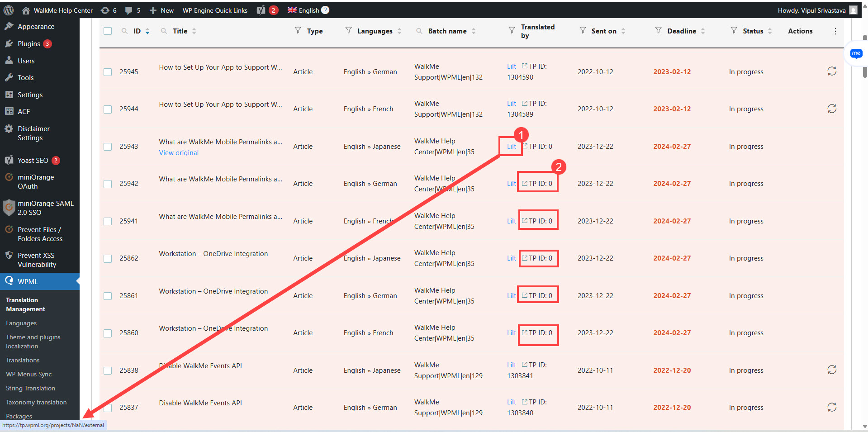Sort by Batch name using sort arrows
Screen dimensions: 868x432
coord(474,31)
